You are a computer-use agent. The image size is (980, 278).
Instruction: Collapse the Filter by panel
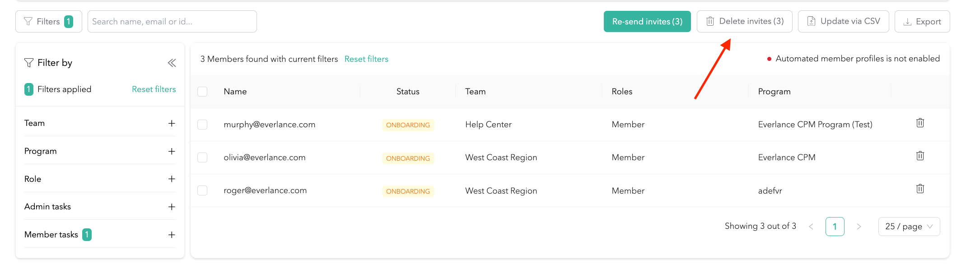pyautogui.click(x=172, y=63)
